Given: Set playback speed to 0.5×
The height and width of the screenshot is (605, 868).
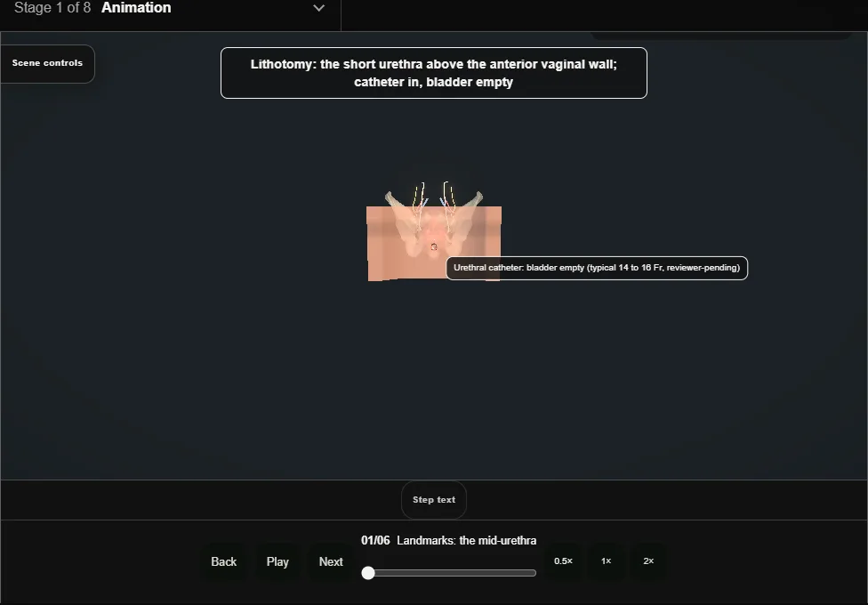Looking at the screenshot, I should [564, 561].
